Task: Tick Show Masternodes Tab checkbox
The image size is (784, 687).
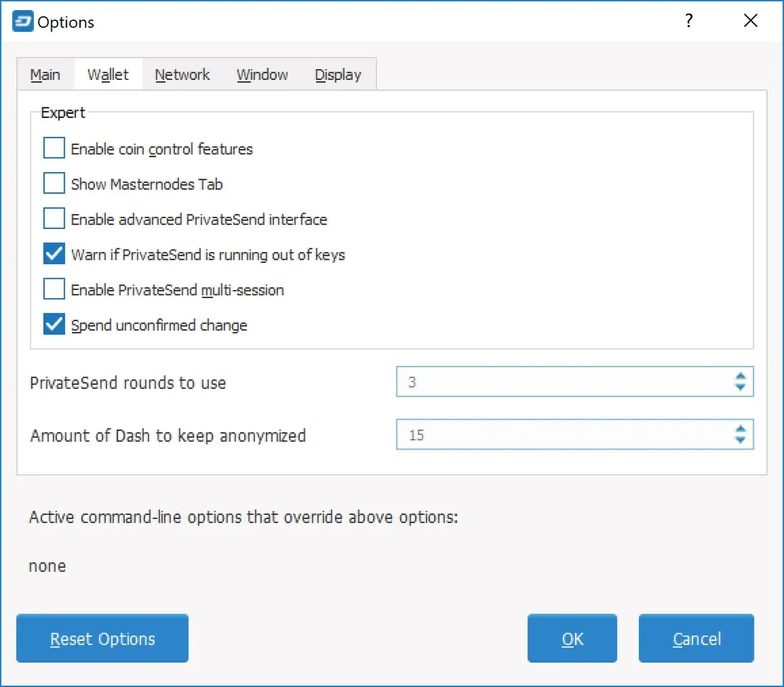Action: pos(54,183)
